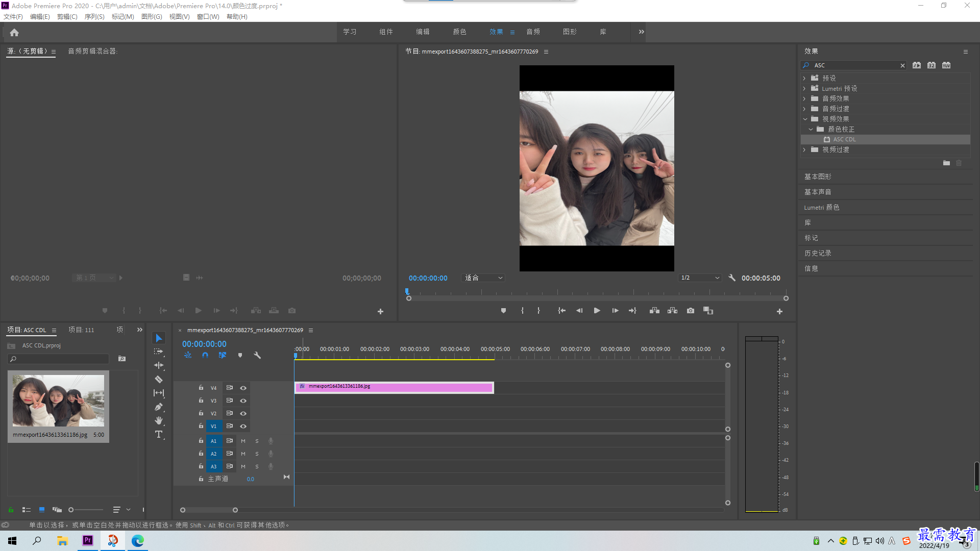The image size is (980, 551).
Task: Add marker in program monitor
Action: click(x=503, y=310)
